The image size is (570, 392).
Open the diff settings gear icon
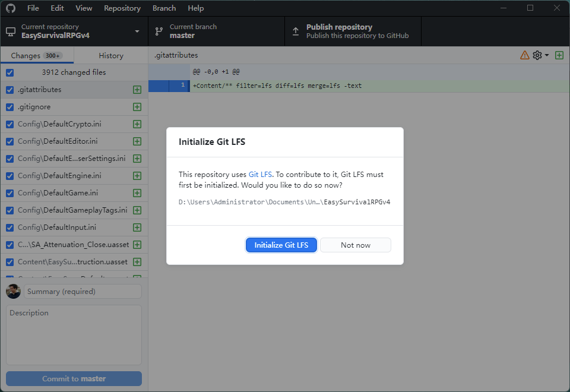coord(537,55)
